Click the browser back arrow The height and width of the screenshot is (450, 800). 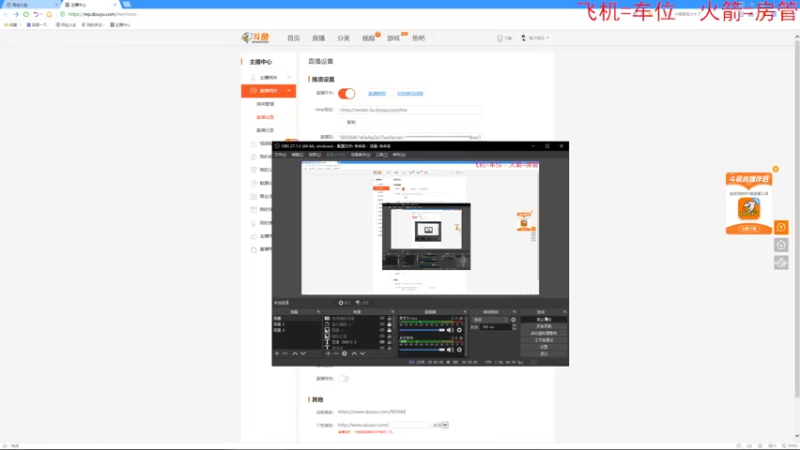pyautogui.click(x=6, y=14)
